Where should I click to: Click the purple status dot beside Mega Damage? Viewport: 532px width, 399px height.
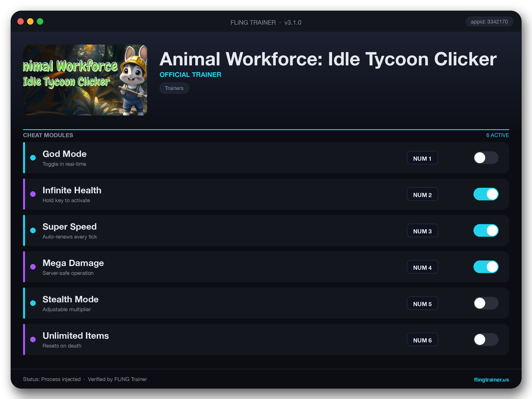point(33,267)
